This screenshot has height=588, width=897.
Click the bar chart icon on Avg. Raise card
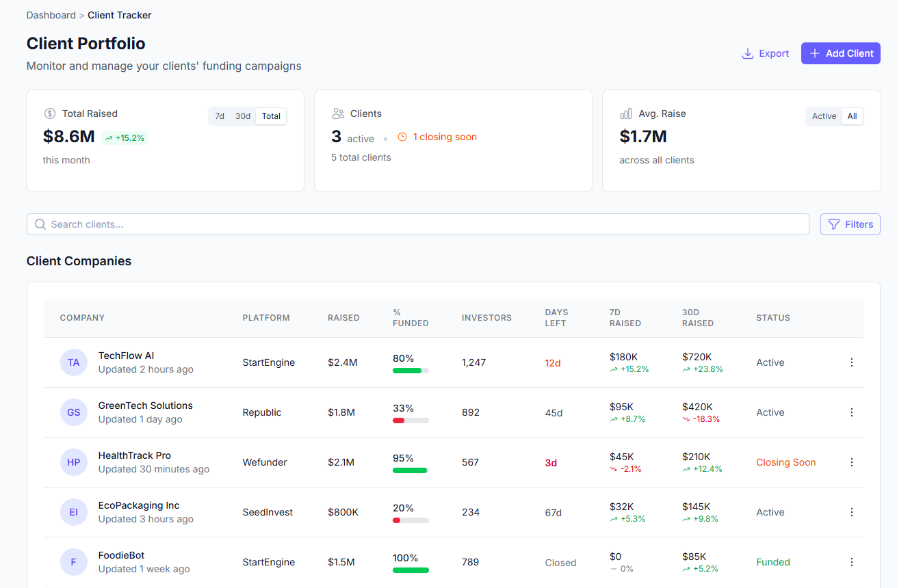click(626, 113)
